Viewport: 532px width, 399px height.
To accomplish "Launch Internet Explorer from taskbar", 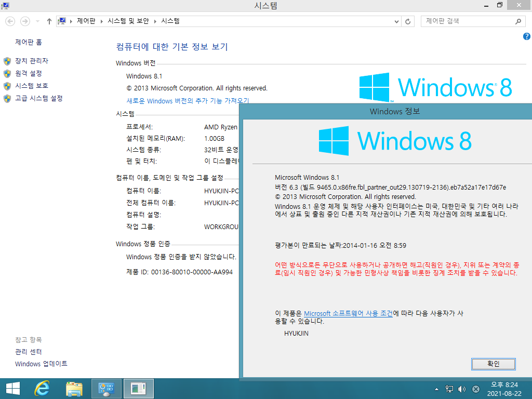I will click(42, 389).
